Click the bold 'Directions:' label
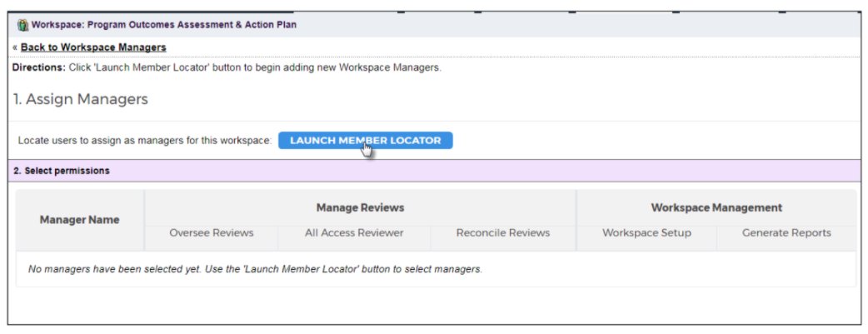 coord(39,68)
